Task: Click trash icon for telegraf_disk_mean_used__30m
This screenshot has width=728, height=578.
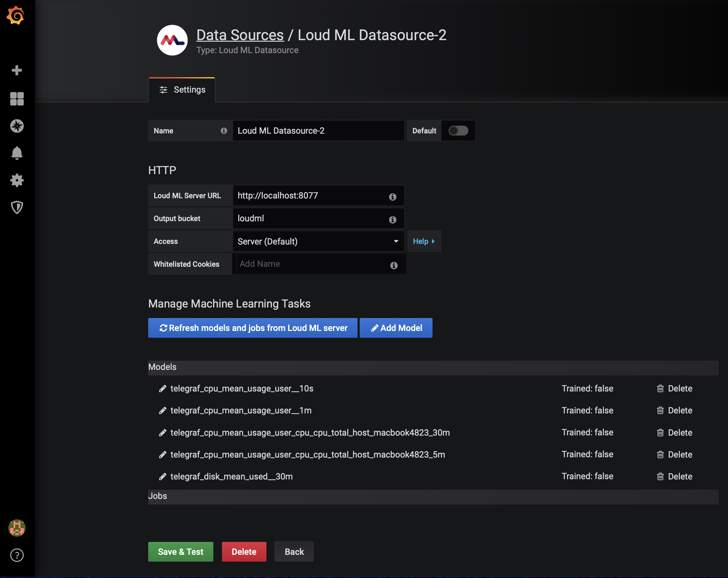Action: [660, 476]
